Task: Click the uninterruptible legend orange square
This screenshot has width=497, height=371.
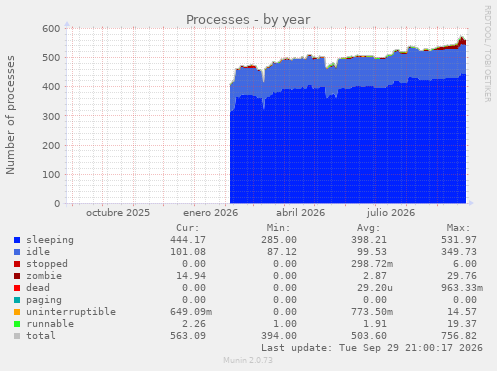Action: click(x=17, y=312)
